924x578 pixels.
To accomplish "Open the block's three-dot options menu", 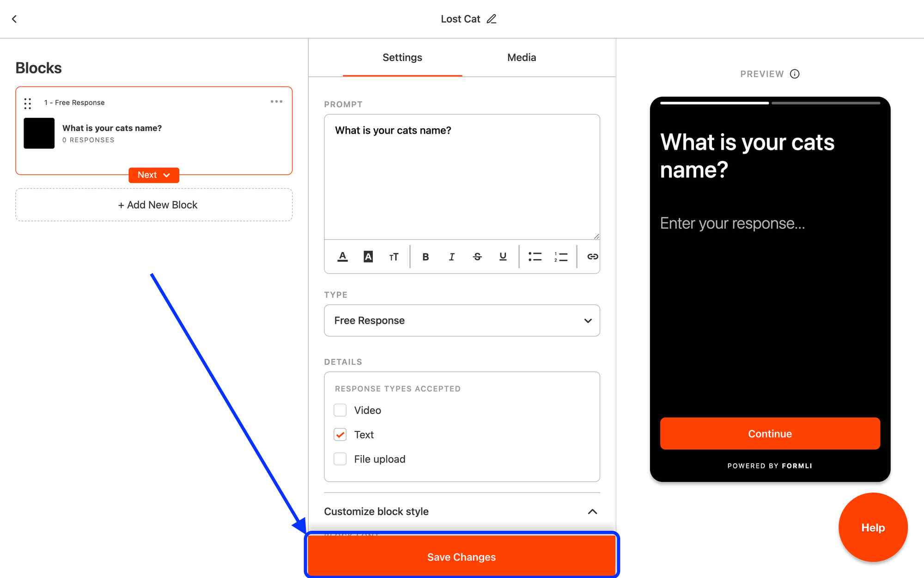I will coord(276,102).
